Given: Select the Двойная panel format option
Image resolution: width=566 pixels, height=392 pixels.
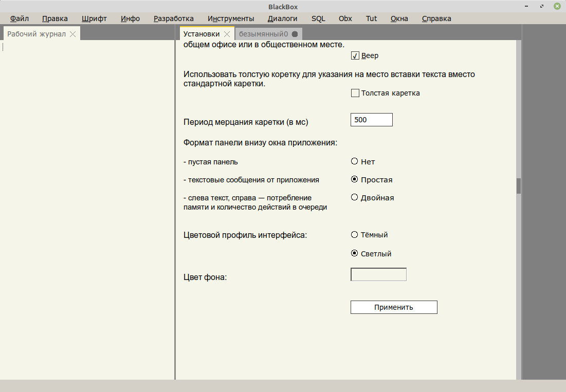Looking at the screenshot, I should [354, 197].
